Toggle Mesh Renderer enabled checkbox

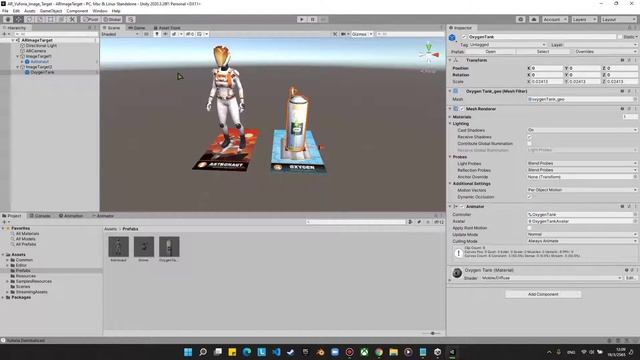pos(462,109)
